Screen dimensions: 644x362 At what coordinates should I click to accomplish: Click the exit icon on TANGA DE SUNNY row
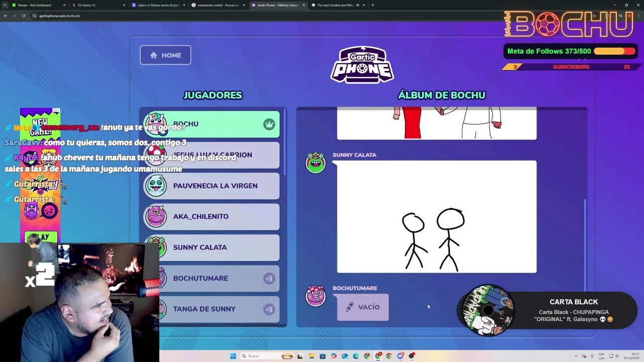click(269, 309)
